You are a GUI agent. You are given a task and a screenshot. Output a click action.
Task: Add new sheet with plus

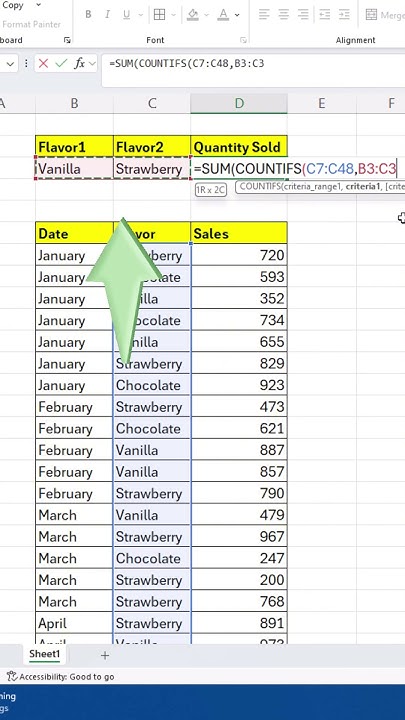point(105,655)
